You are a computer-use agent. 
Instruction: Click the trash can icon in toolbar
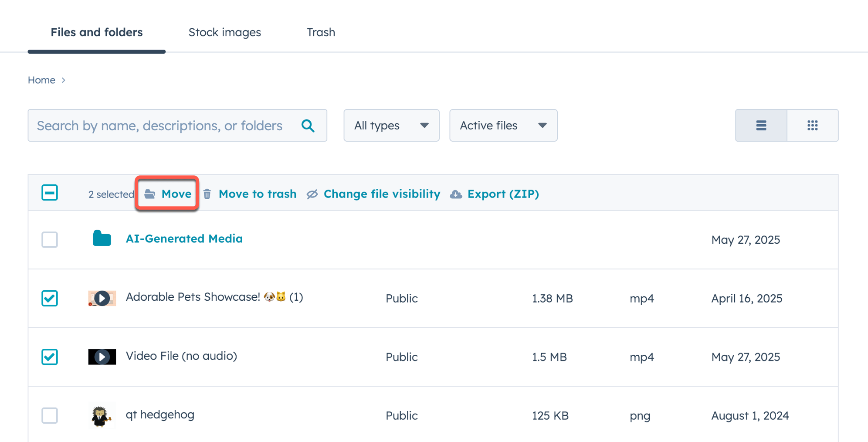coord(207,194)
